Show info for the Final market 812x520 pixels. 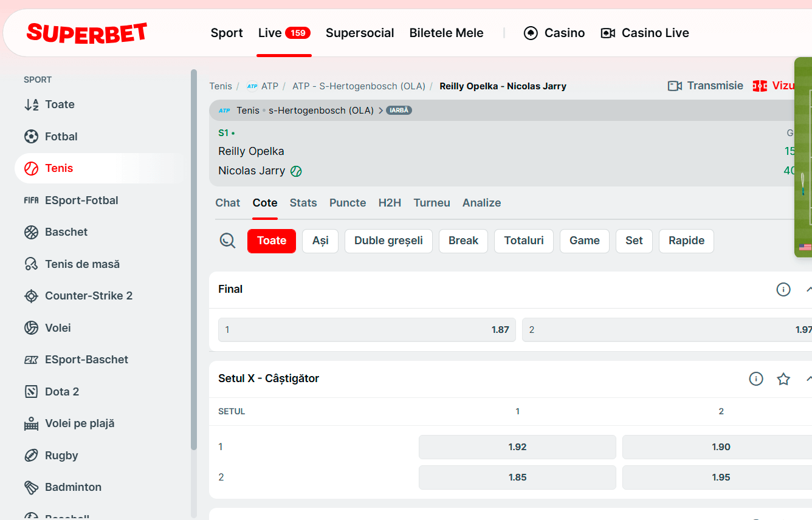(783, 289)
